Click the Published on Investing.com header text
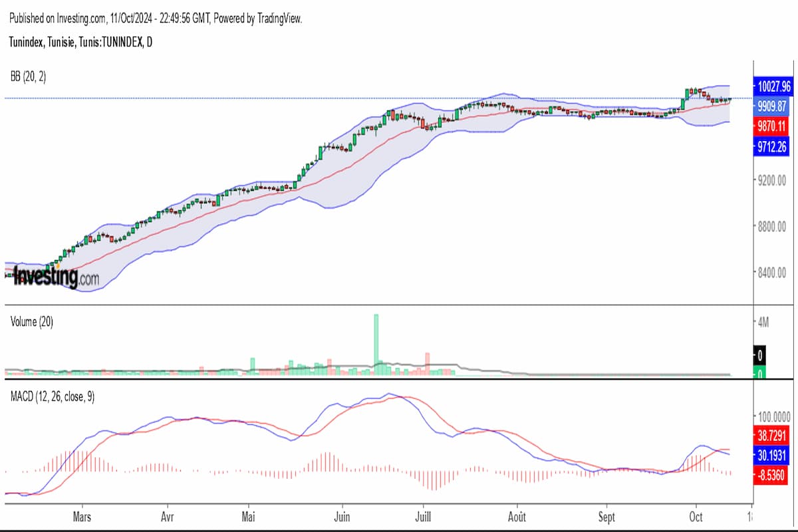This screenshot has width=798, height=532. (156, 19)
